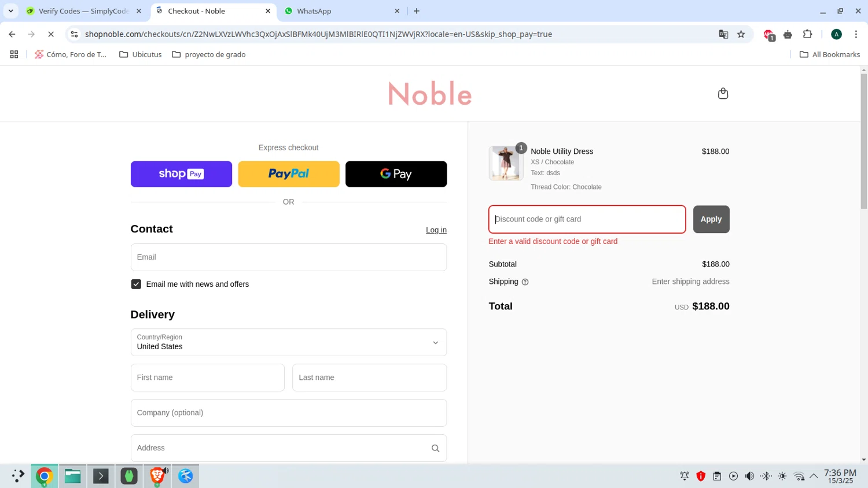Open the tab search dropdown arrow
This screenshot has height=488, width=868.
pyautogui.click(x=10, y=11)
